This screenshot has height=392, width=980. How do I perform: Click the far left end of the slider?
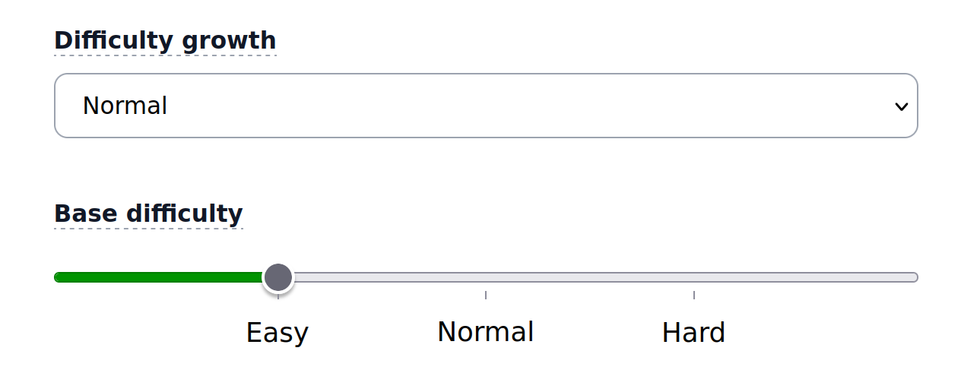[58, 277]
